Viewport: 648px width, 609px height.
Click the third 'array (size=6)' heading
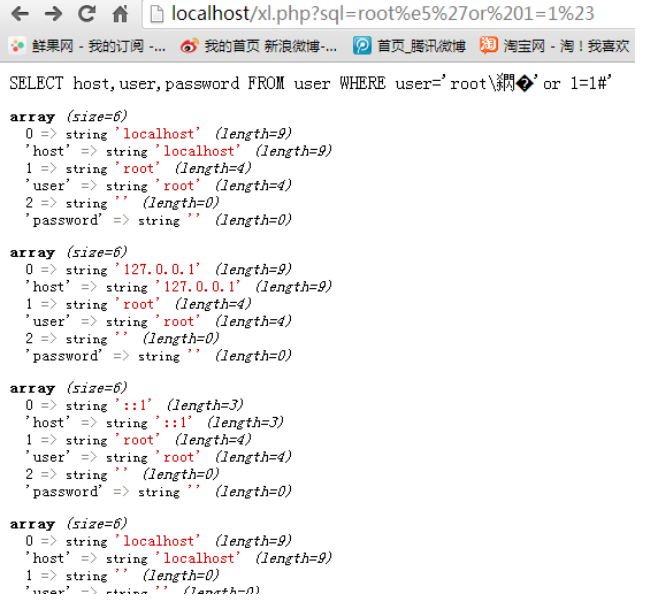[69, 388]
